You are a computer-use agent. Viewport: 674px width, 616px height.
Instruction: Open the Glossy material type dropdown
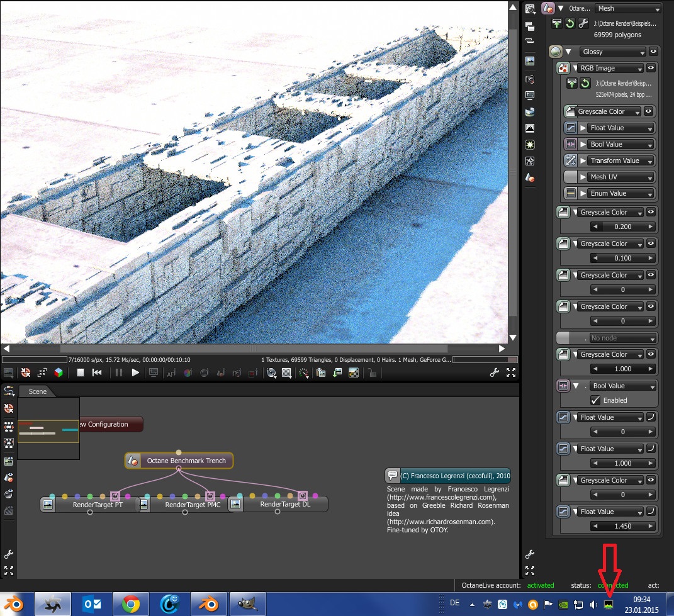click(x=612, y=52)
